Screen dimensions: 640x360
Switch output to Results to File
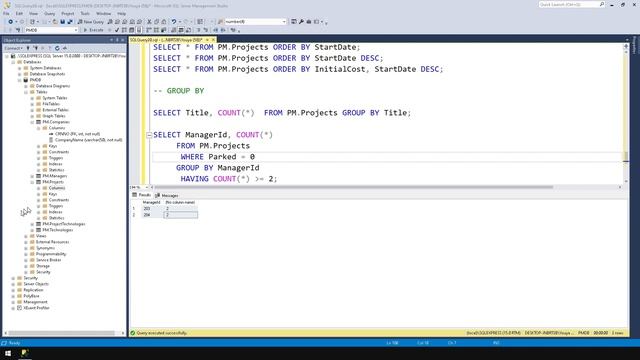coord(188,30)
